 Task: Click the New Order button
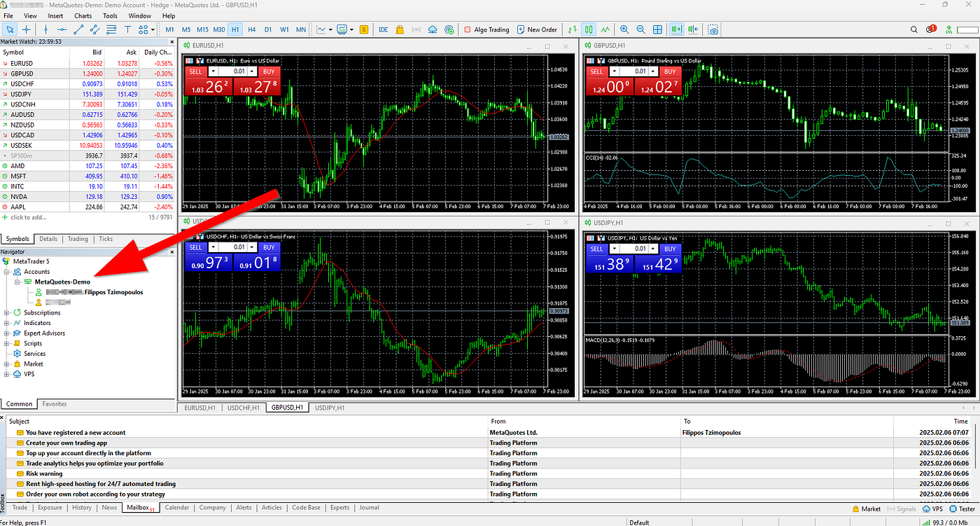coord(537,29)
